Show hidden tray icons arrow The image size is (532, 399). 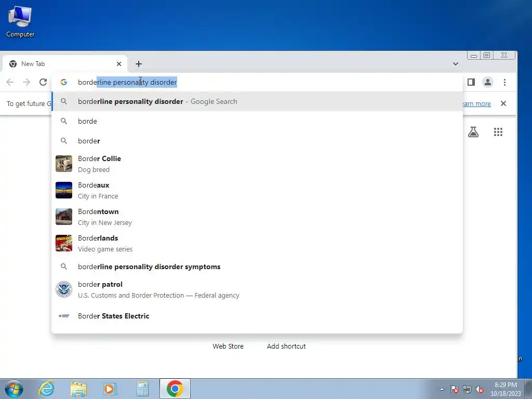pos(442,389)
